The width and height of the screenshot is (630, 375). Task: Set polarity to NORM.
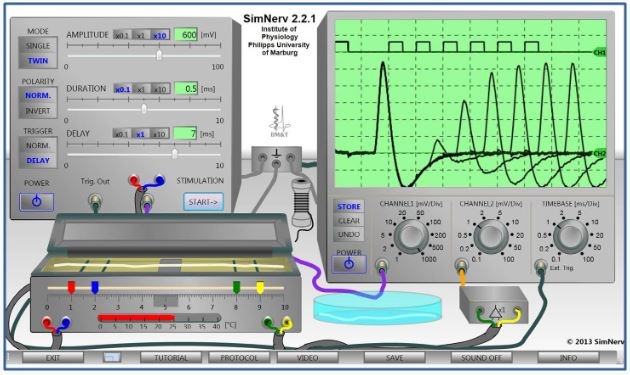[38, 95]
